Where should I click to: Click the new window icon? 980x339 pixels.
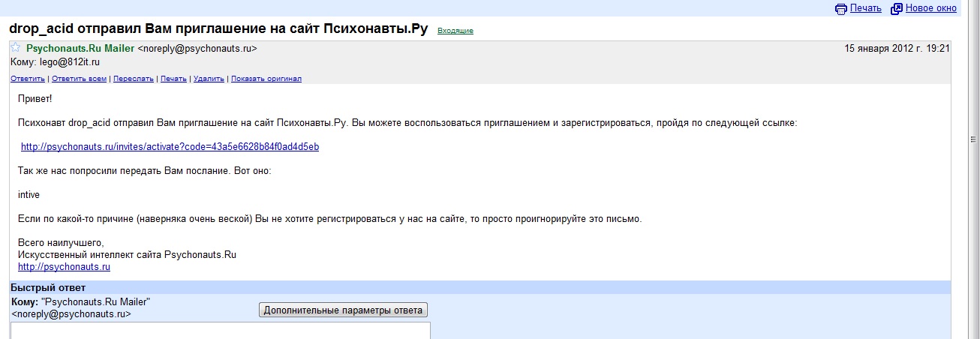pos(896,8)
